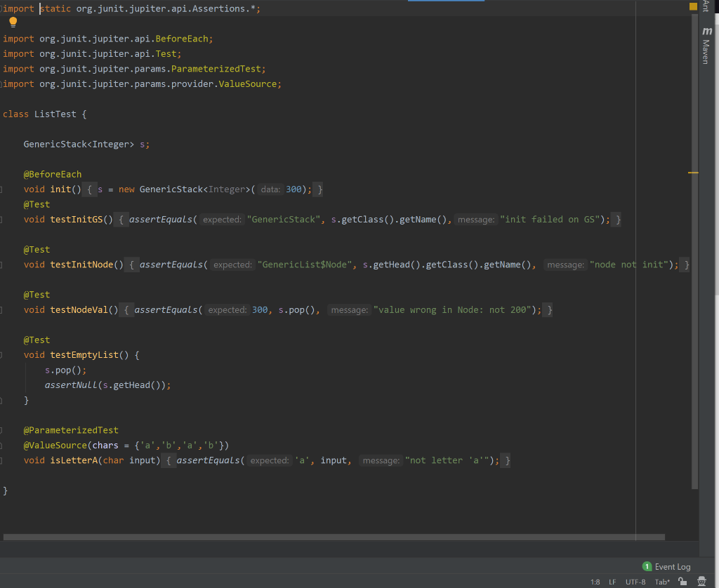Run testNodeVal via the gutter run icon

[x=2, y=309]
